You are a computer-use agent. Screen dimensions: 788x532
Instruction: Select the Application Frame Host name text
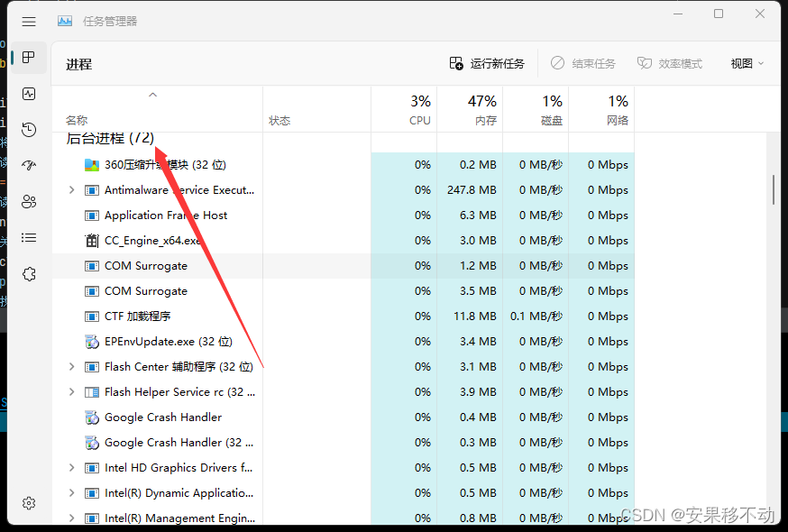[166, 216]
